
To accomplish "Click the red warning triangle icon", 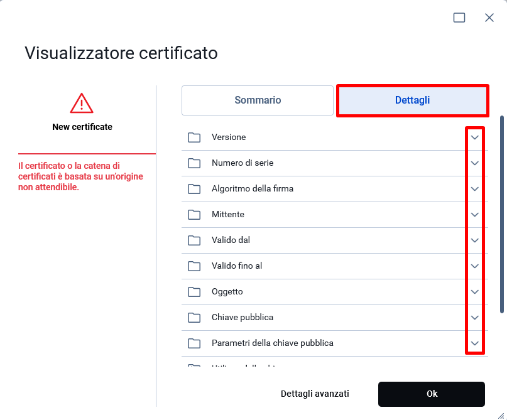I will coord(82,104).
